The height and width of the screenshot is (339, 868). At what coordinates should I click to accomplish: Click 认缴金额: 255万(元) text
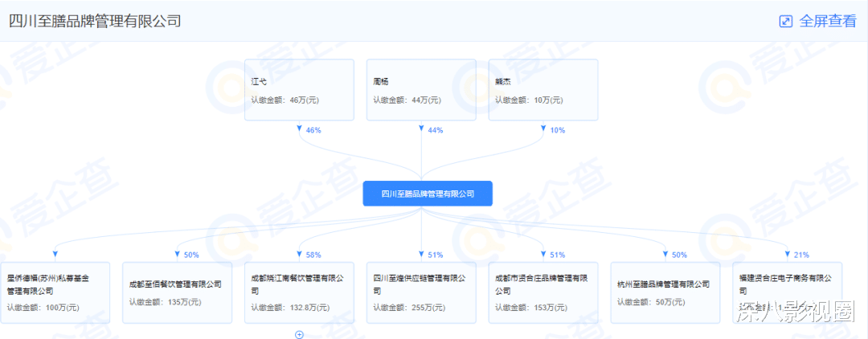pyautogui.click(x=409, y=307)
